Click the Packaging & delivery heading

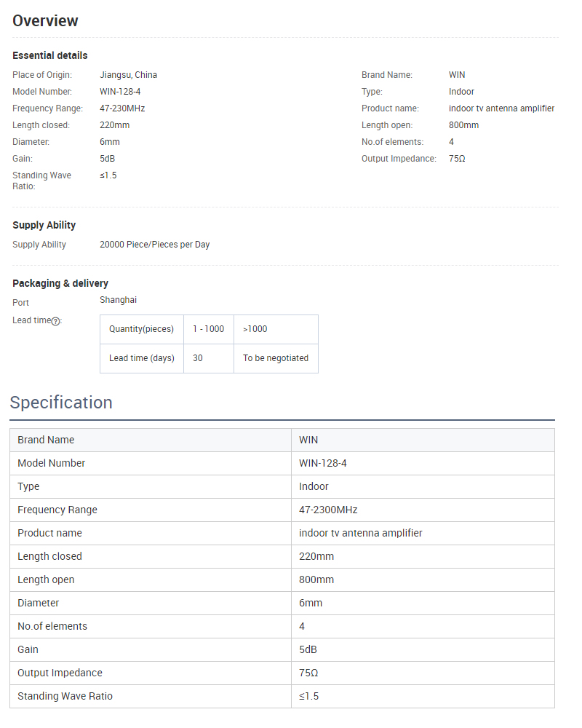coord(60,283)
